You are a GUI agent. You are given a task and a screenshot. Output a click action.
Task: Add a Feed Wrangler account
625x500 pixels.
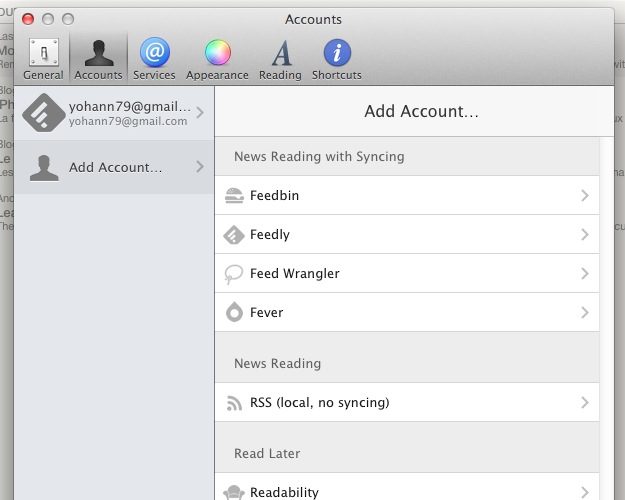[295, 274]
